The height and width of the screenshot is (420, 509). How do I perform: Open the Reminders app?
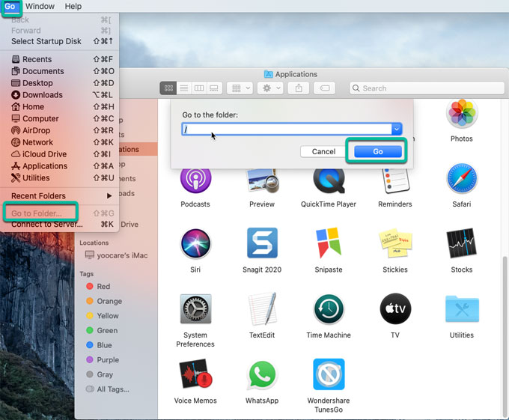(395, 180)
